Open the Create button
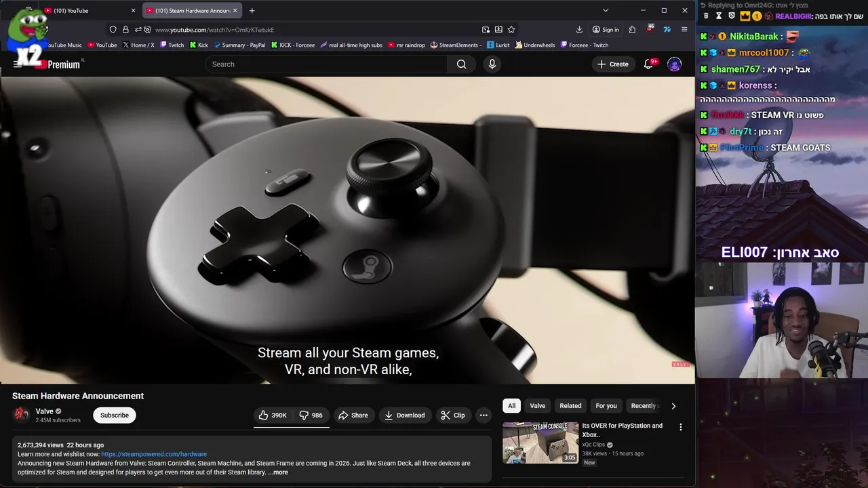Image resolution: width=868 pixels, height=488 pixels. 613,64
